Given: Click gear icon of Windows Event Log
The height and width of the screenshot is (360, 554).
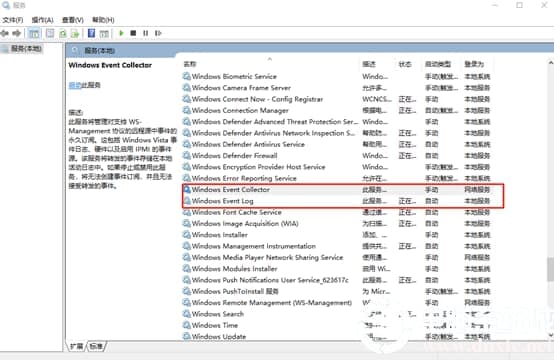Looking at the screenshot, I should tap(187, 201).
